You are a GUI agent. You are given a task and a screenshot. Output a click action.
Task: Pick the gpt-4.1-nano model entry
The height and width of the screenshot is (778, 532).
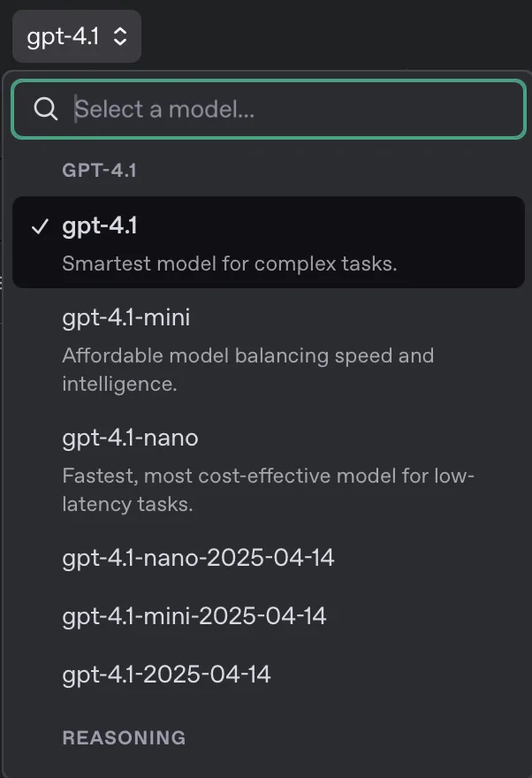tap(269, 469)
